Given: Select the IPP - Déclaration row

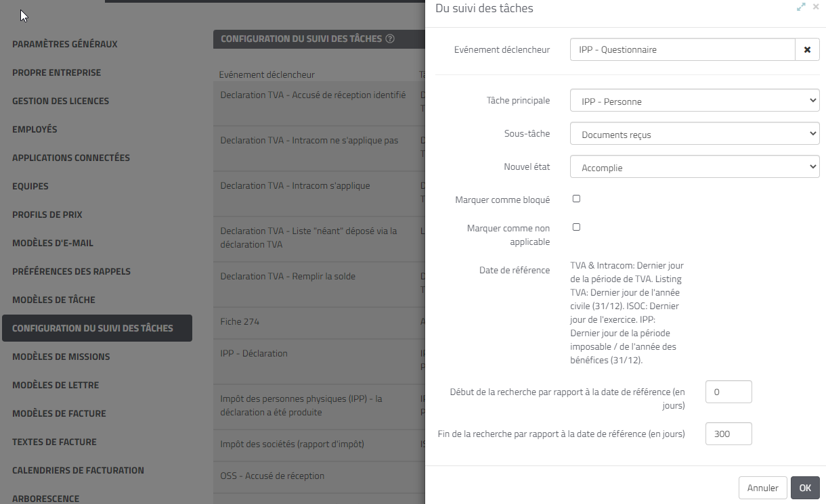Looking at the screenshot, I should [254, 353].
